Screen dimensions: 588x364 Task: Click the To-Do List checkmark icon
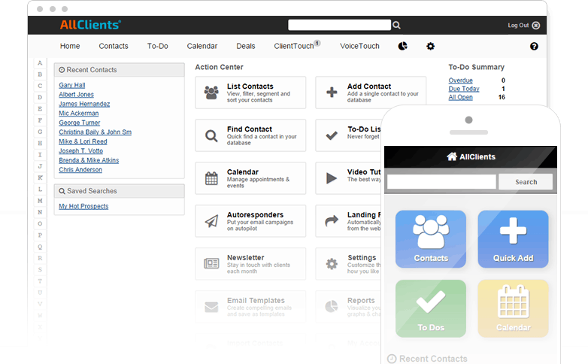[x=332, y=135]
